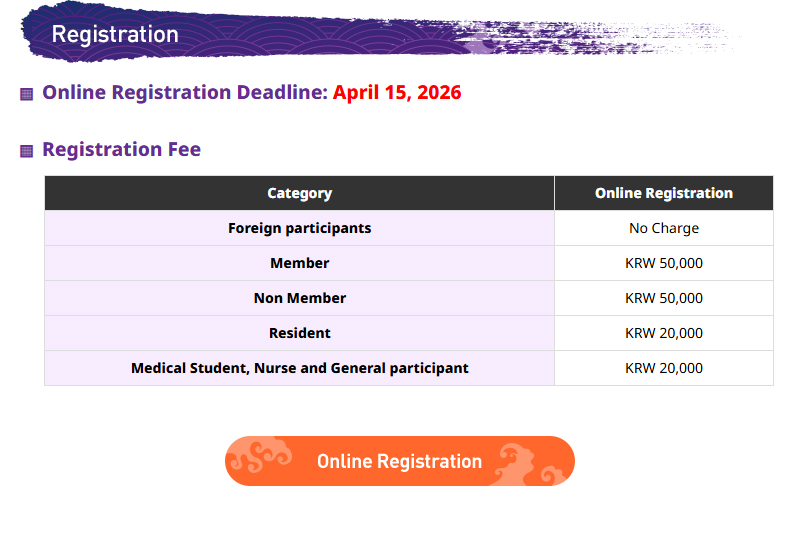
Task: Click the No Charge fee cell
Action: 663,228
